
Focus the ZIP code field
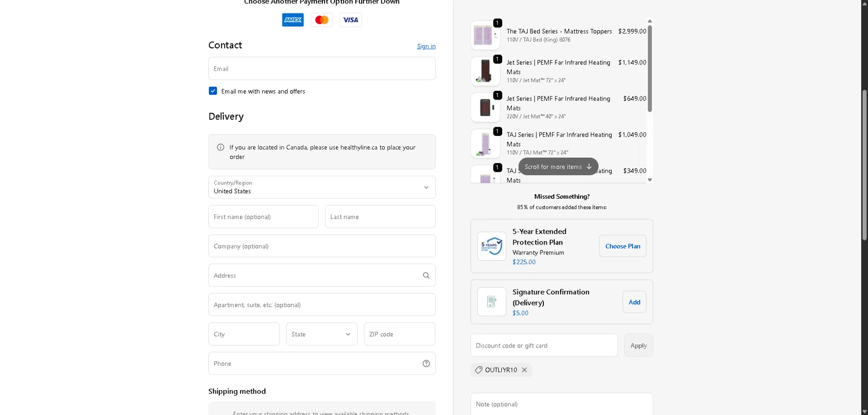[400, 334]
